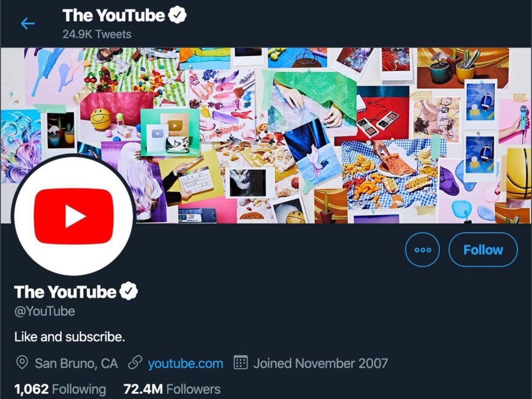The height and width of the screenshot is (399, 532).
Task: Click the link chain icon before youtube.com
Action: [x=135, y=363]
